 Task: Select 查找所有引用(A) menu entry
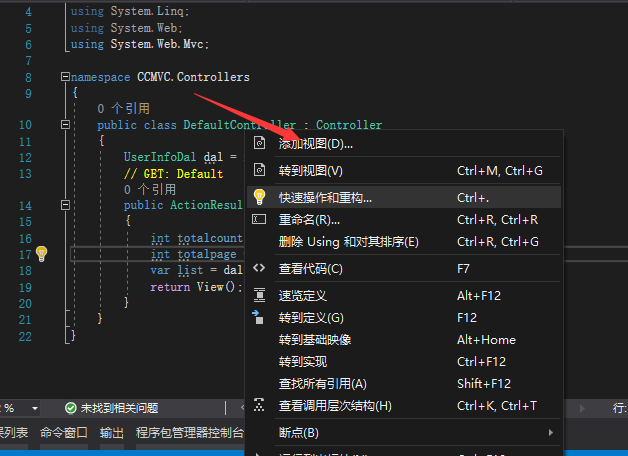pos(404,384)
